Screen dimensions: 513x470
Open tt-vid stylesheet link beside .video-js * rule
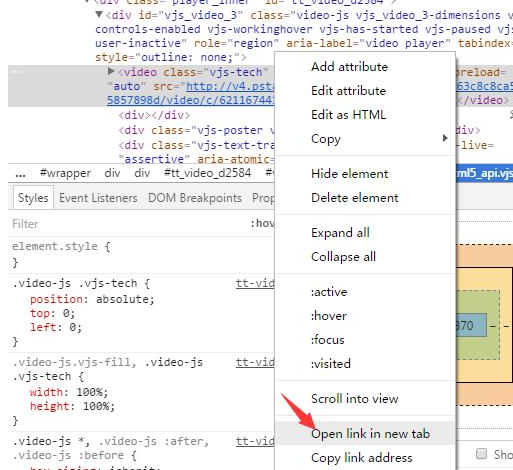point(255,441)
